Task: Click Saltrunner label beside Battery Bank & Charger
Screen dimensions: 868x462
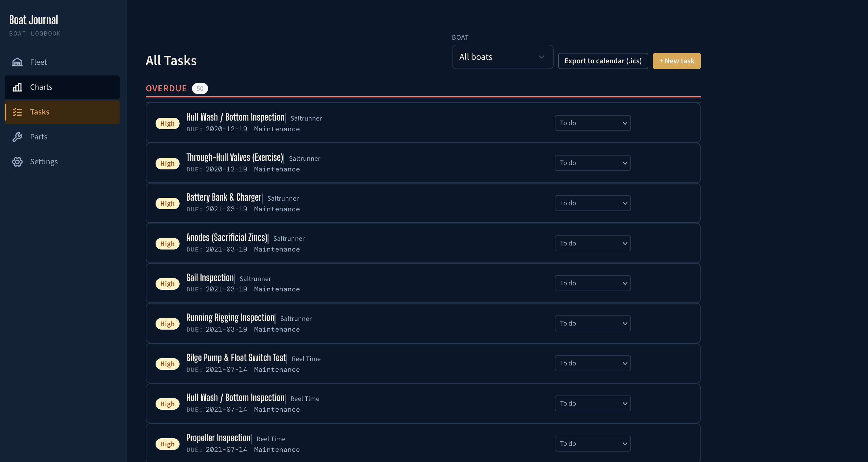Action: point(283,199)
